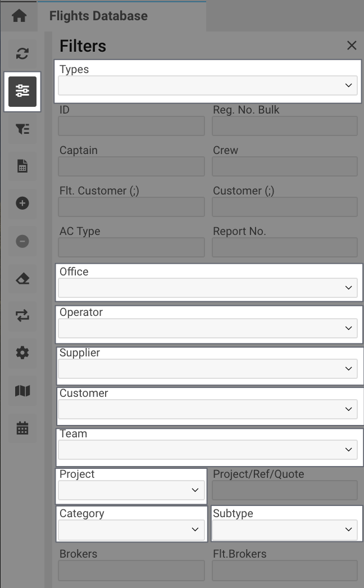Switch to the Flights Database tab

pyautogui.click(x=98, y=16)
